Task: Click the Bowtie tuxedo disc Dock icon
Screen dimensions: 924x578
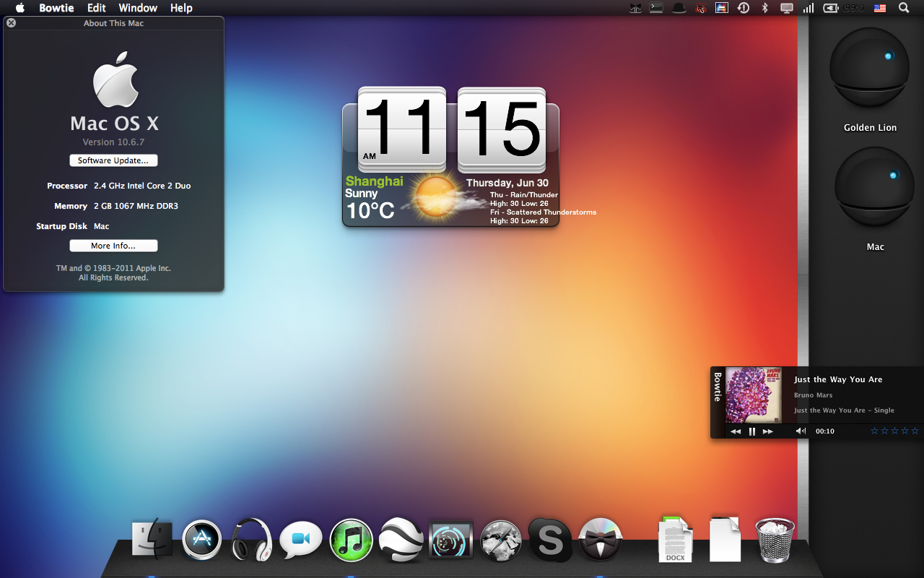Action: 601,540
